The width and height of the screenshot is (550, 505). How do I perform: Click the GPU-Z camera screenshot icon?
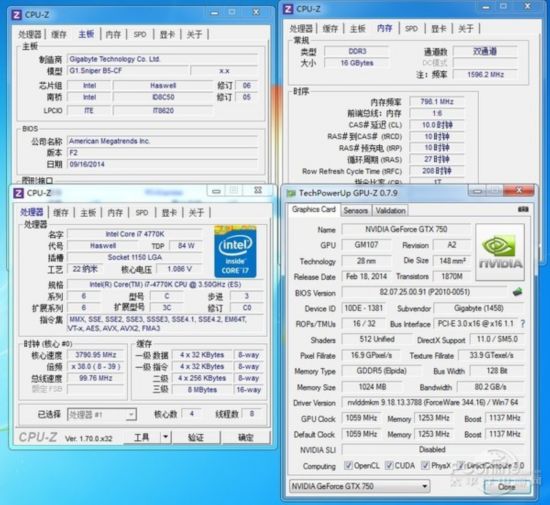523,209
